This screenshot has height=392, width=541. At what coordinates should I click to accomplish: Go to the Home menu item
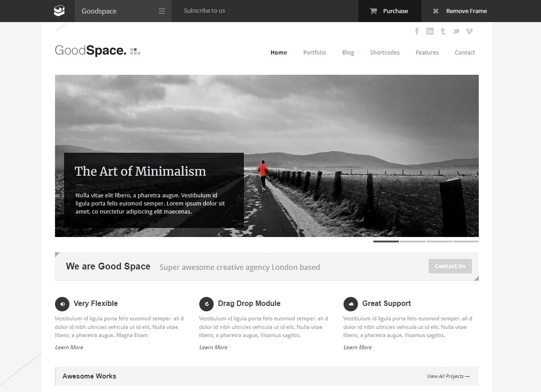tap(279, 53)
